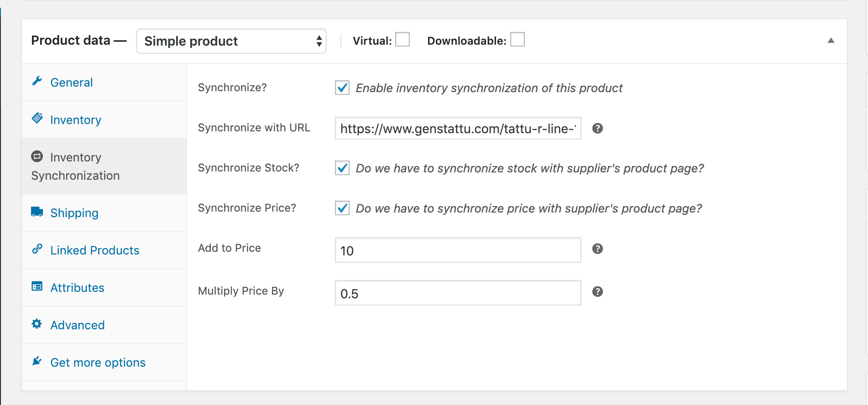868x405 pixels.
Task: Uncheck the Synchronize Price checkbox
Action: pos(342,208)
